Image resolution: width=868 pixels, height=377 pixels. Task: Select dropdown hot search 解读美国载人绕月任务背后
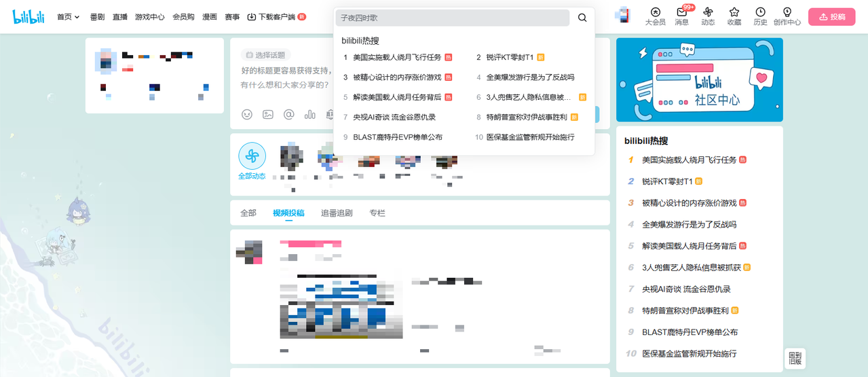tap(398, 97)
